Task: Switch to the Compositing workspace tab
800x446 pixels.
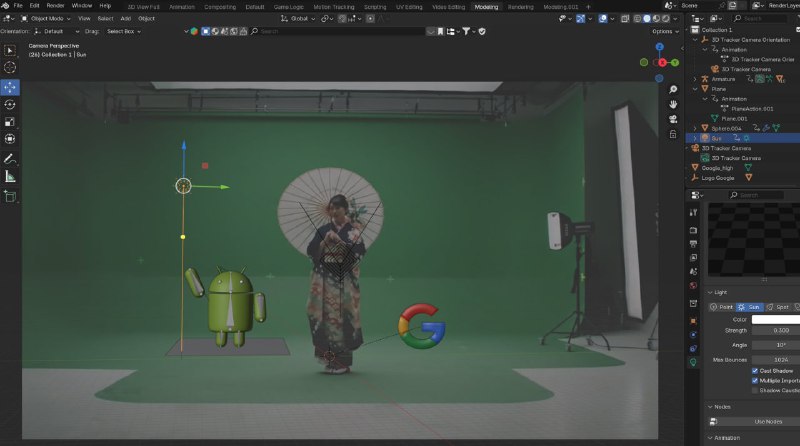Action: point(220,7)
